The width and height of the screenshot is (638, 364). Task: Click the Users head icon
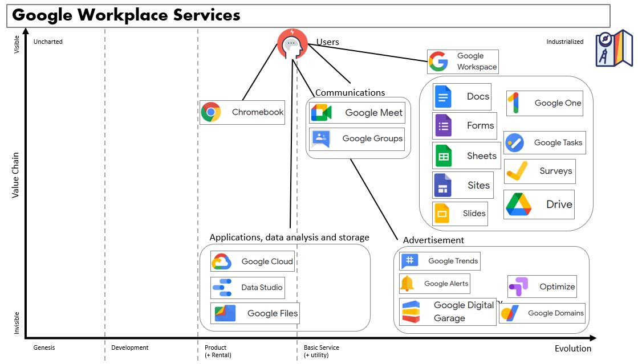pyautogui.click(x=292, y=44)
